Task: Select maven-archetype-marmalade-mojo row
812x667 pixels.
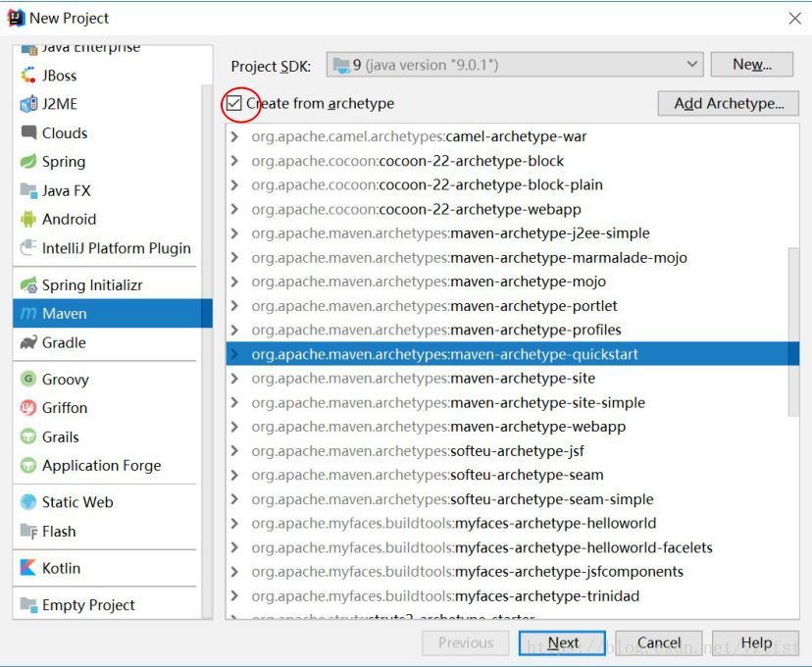Action: 512,257
